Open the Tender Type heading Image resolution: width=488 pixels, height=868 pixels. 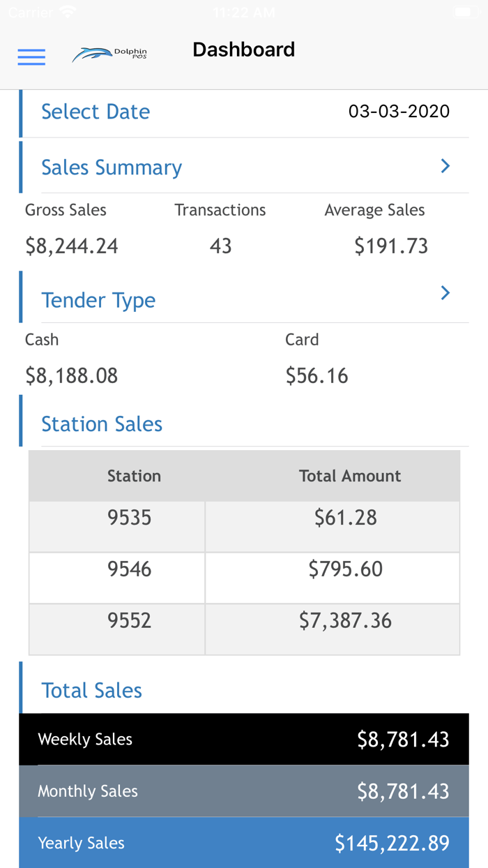pos(98,300)
